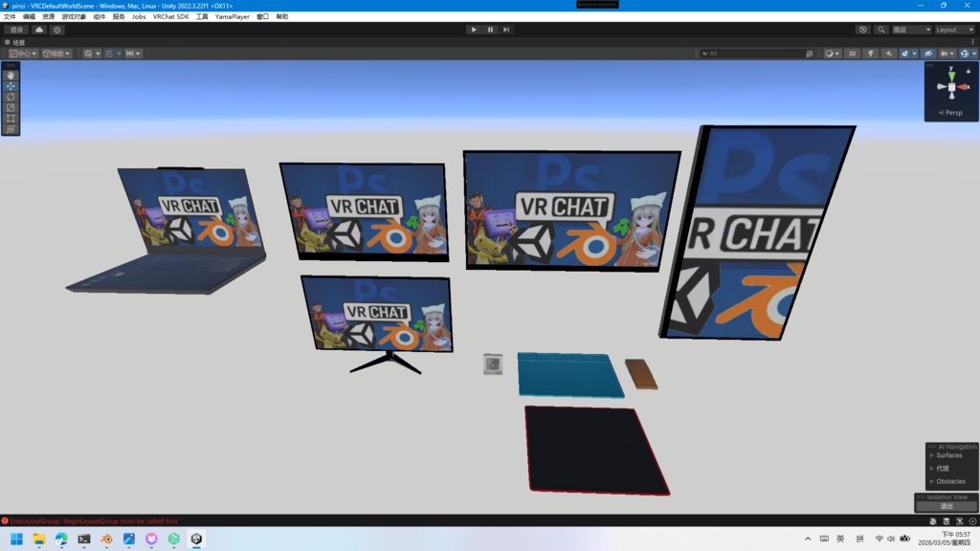
Task: Toggle scene view audio
Action: (x=889, y=53)
